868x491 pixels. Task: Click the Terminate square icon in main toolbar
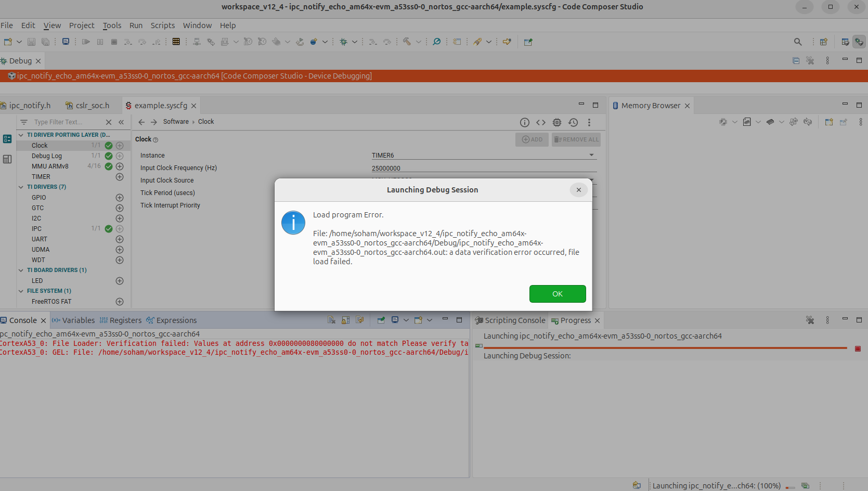tap(114, 42)
